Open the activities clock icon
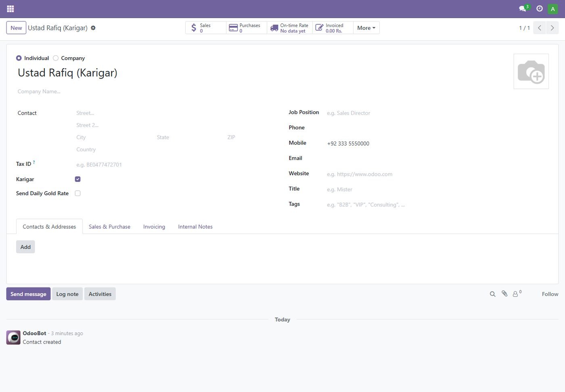This screenshot has width=565, height=392. pyautogui.click(x=540, y=8)
